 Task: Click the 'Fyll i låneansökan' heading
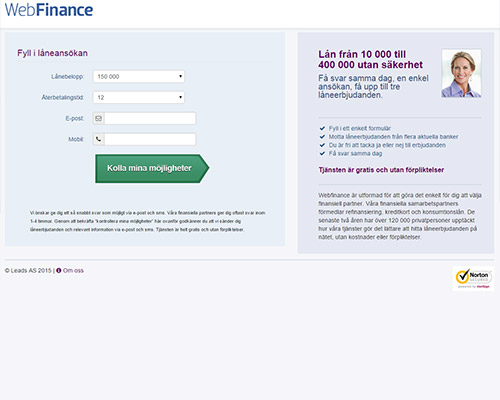tap(52, 53)
